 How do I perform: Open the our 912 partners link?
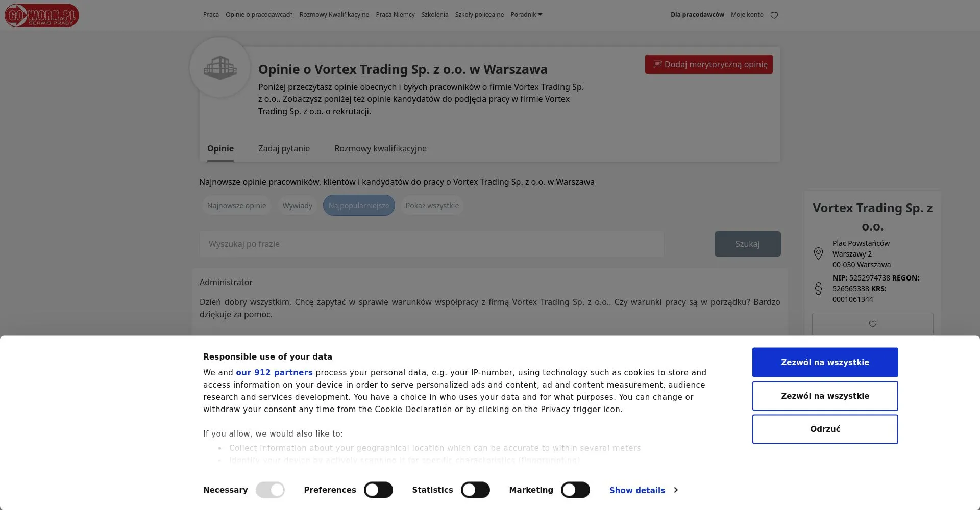click(274, 373)
